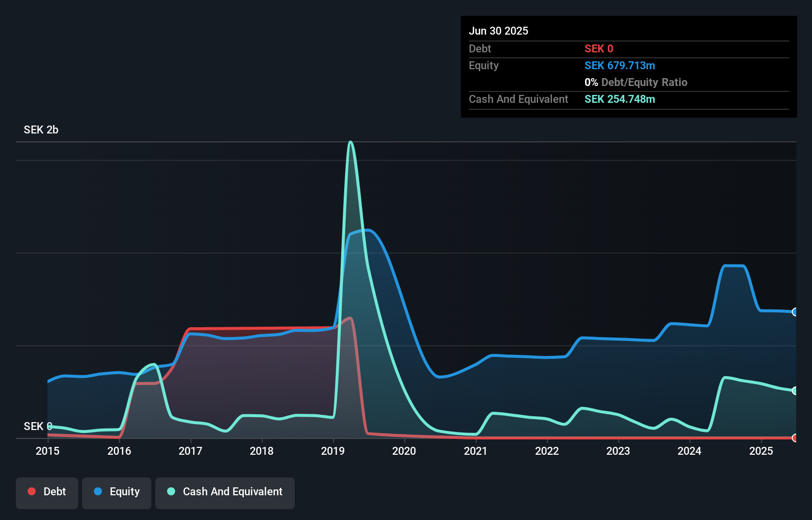The height and width of the screenshot is (520, 812).
Task: Toggle the Cash And Equivalent series visibility
Action: click(225, 491)
